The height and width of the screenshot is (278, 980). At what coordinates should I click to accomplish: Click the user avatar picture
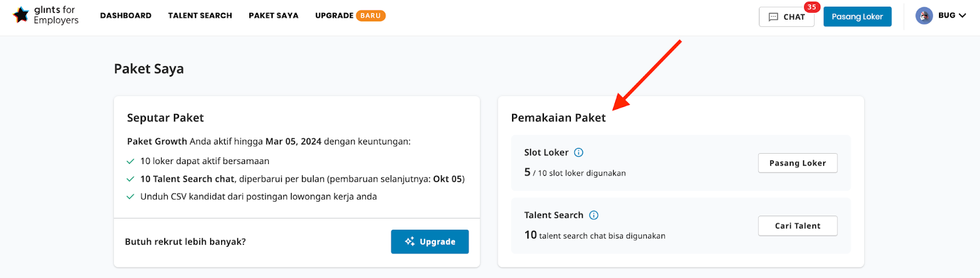coord(924,16)
